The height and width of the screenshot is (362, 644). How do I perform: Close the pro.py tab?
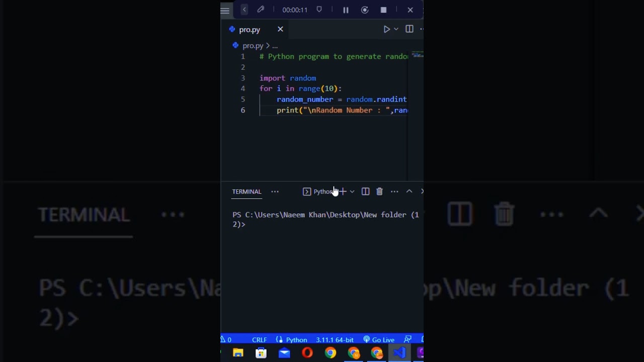click(280, 29)
